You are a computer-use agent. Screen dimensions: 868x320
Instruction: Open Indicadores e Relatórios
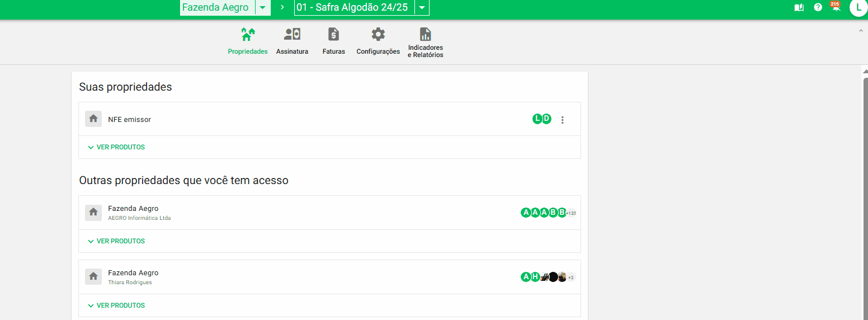click(425, 35)
